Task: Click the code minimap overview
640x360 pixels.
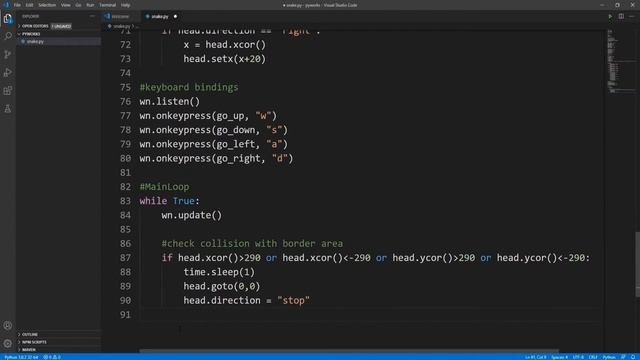Action: (x=620, y=61)
